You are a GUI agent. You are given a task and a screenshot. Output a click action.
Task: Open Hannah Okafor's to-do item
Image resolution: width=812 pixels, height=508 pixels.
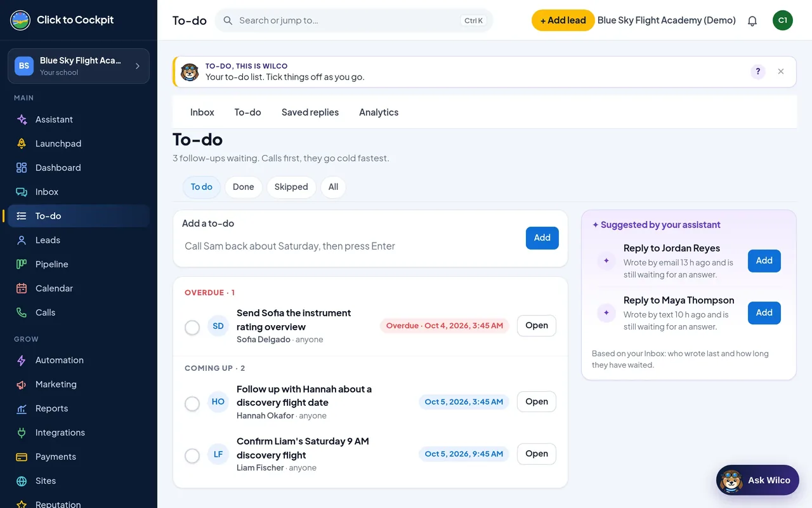[x=537, y=402]
